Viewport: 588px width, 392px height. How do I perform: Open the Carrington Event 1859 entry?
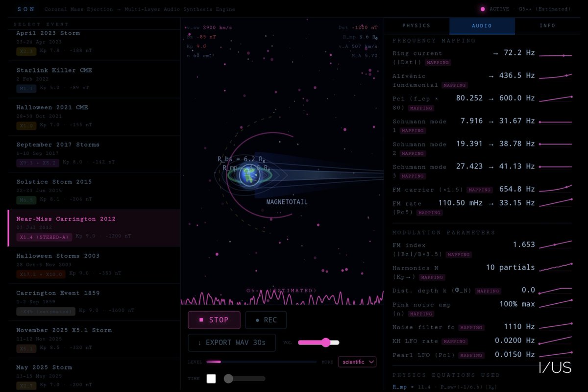click(94, 302)
